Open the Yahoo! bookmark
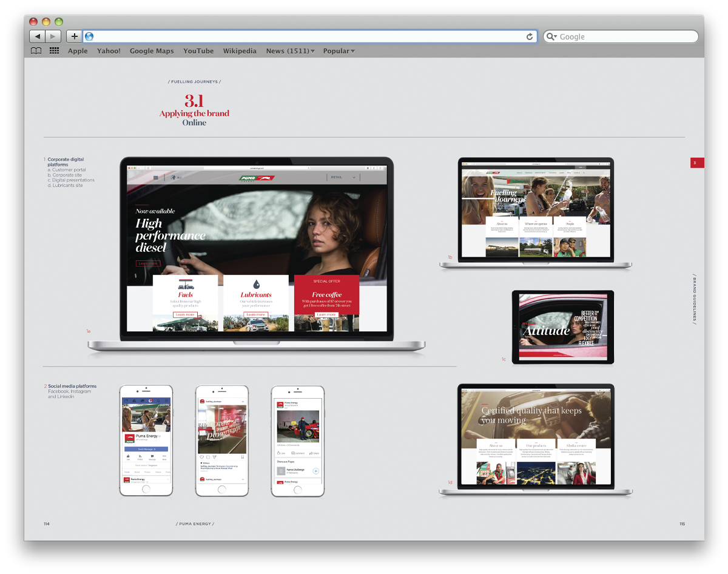 click(109, 51)
